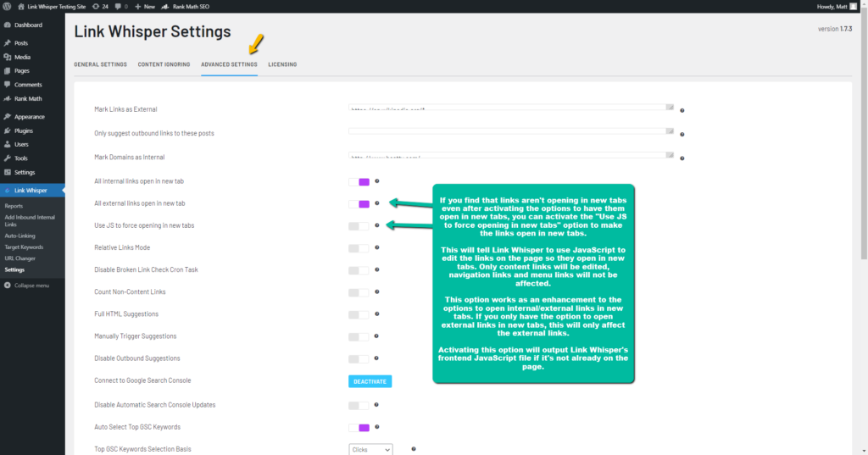The width and height of the screenshot is (868, 455).
Task: Click the Deactivate Google Search Console button
Action: [x=370, y=381]
